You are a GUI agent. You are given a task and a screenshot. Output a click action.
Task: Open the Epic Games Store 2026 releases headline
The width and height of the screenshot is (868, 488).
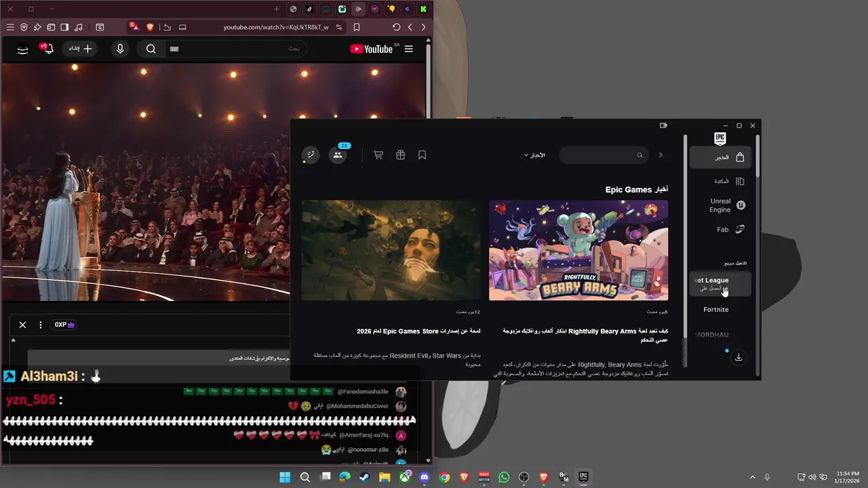(x=418, y=331)
